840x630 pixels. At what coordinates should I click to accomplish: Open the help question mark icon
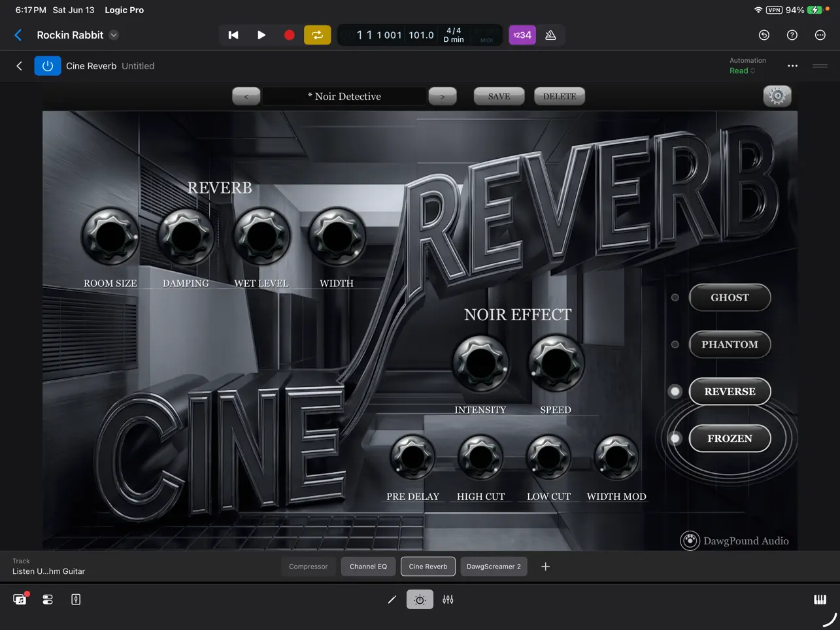pyautogui.click(x=792, y=35)
